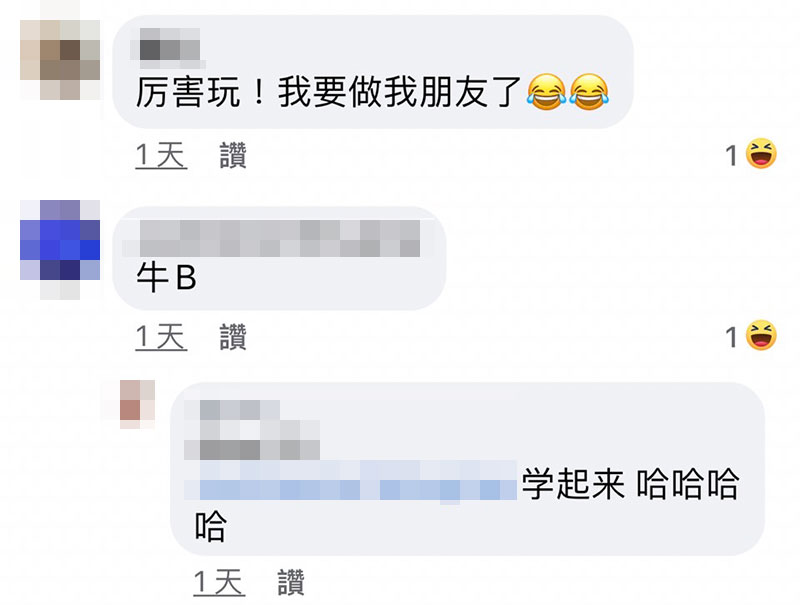This screenshot has width=800, height=605.
Task: Click the blue tagged name before 学起来
Action: coord(350,482)
